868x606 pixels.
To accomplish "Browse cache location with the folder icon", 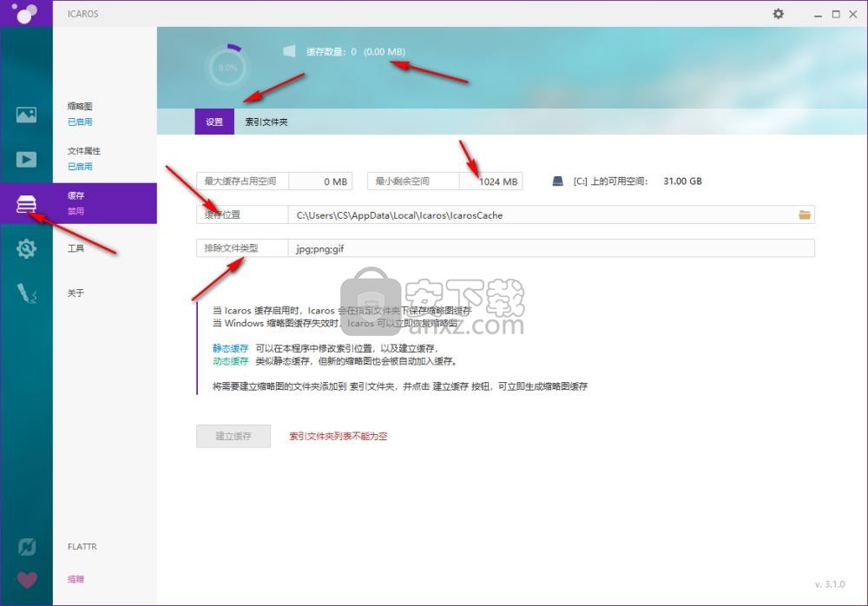I will [805, 215].
